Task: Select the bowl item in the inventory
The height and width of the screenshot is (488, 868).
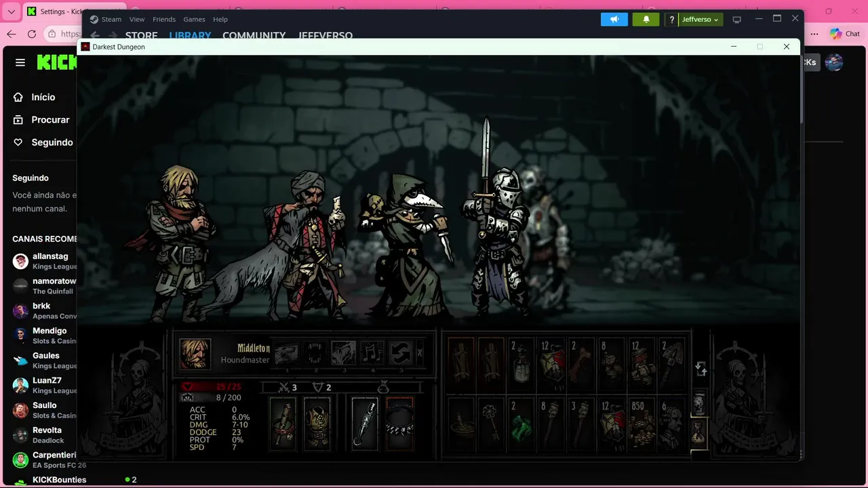Action: 462,424
